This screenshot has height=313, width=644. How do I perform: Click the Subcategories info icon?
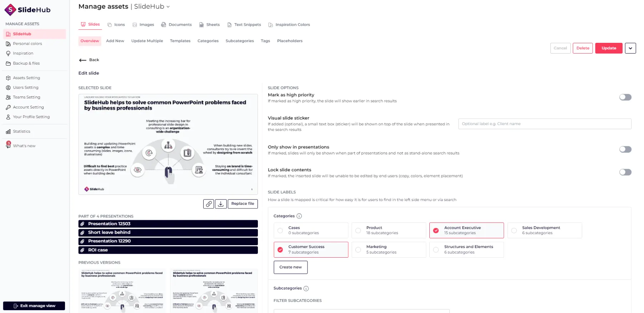tap(306, 288)
